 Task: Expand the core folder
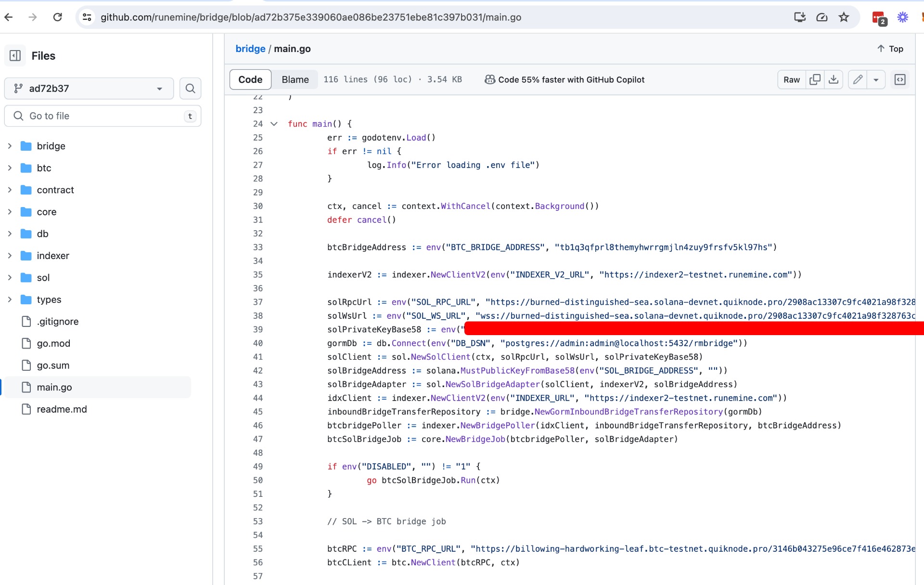coord(10,212)
